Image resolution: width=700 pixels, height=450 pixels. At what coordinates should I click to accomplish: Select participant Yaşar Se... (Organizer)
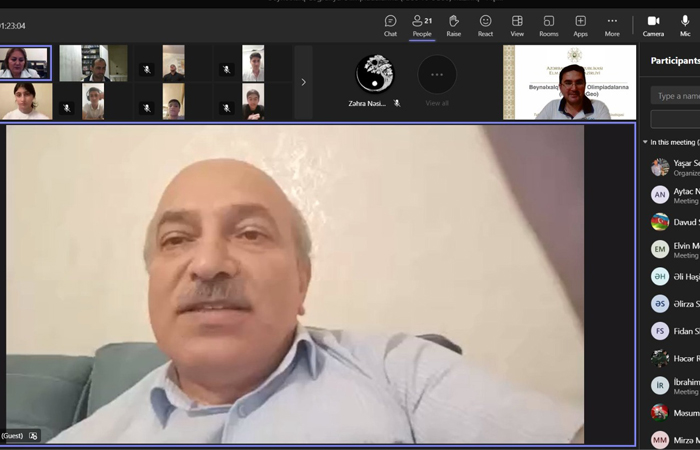point(675,167)
